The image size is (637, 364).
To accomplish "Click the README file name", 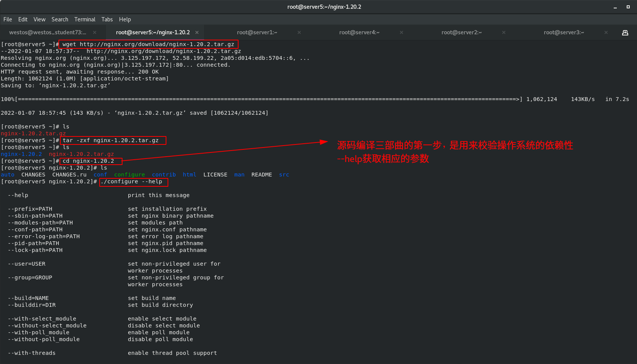I will click(262, 175).
